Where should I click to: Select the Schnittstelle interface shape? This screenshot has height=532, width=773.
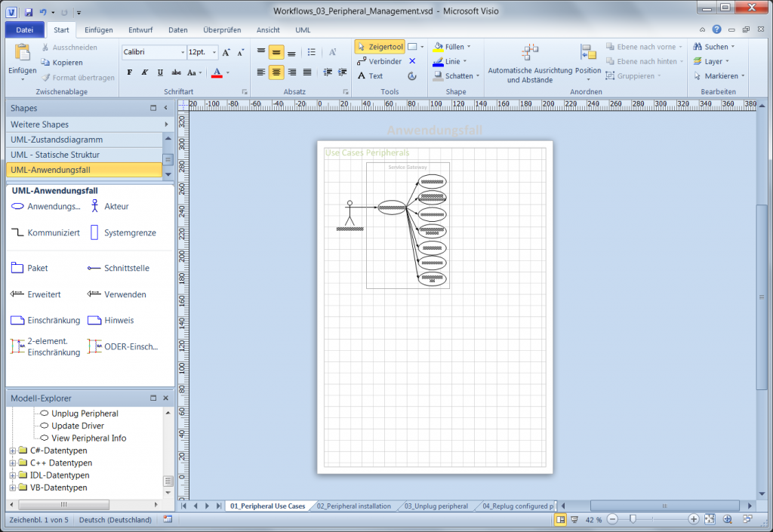(119, 268)
